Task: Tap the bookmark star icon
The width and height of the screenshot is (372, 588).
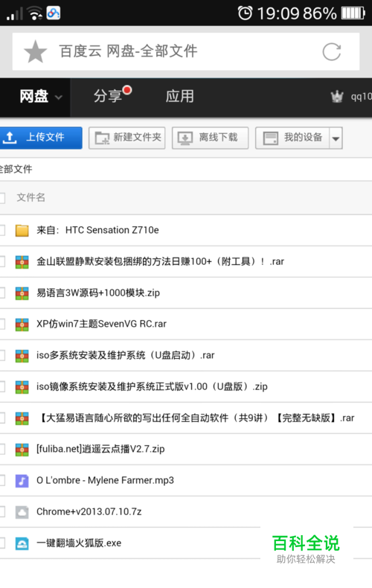Action: (35, 51)
